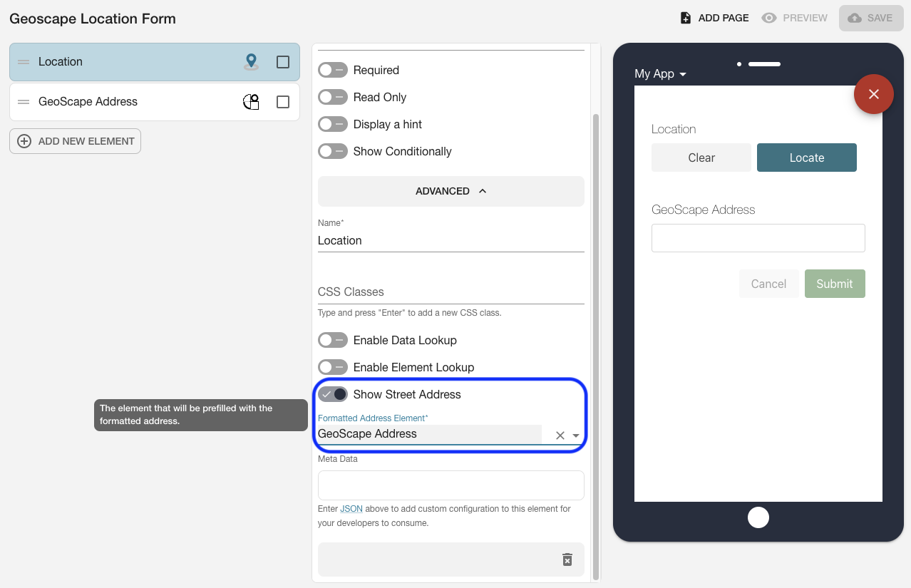The height and width of the screenshot is (588, 911).
Task: Click the Cancel button in preview
Action: (x=768, y=284)
